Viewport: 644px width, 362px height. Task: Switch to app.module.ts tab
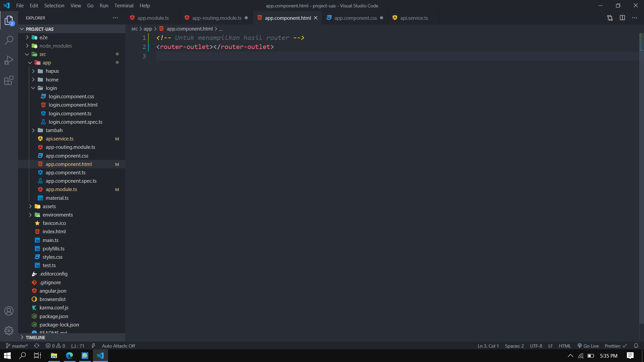pos(153,18)
